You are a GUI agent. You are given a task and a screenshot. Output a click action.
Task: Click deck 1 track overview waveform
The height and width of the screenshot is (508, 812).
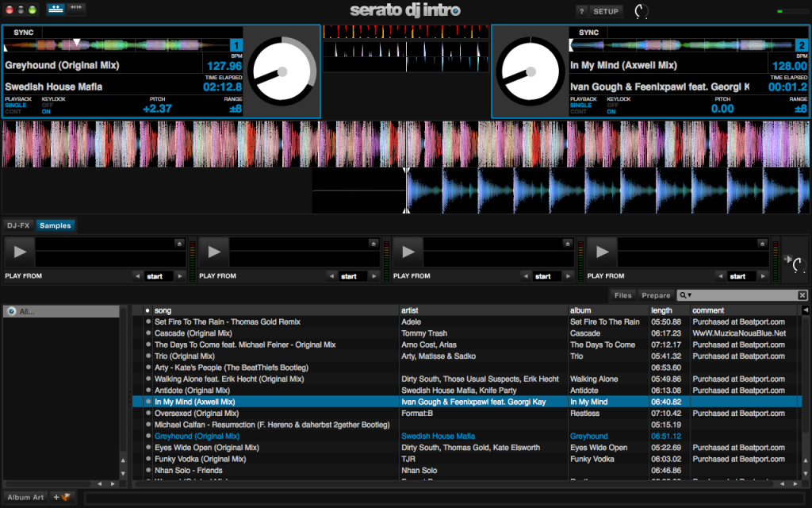116,45
